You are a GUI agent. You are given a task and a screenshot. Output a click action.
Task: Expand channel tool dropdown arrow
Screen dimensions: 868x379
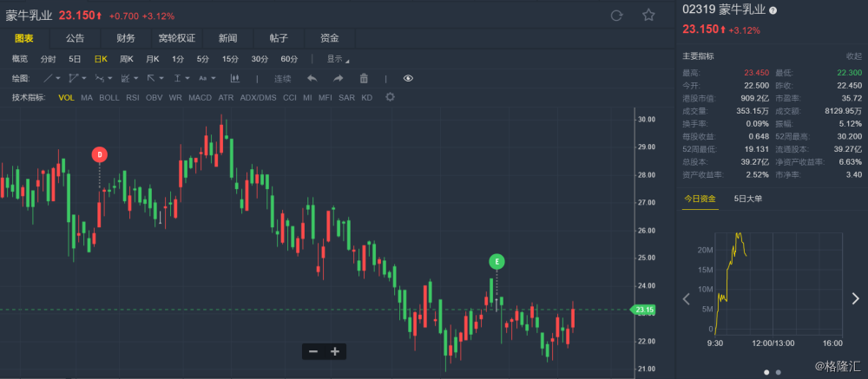83,79
